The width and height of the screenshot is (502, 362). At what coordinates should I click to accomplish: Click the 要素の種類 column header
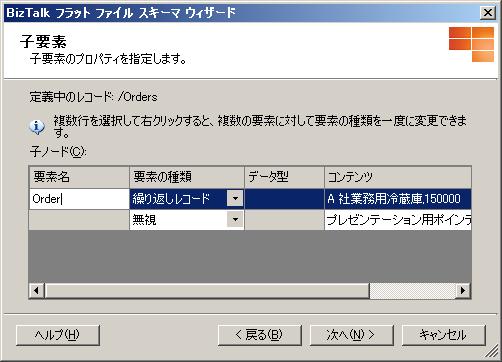(x=187, y=177)
